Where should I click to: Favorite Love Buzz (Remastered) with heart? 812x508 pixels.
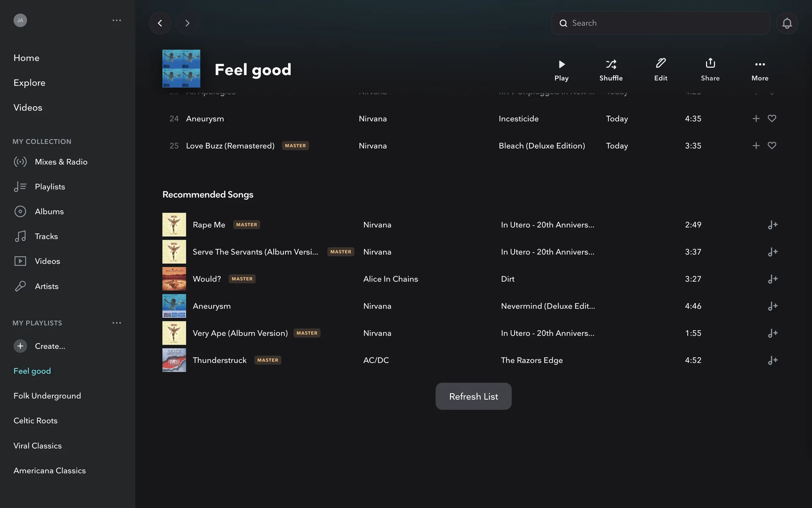click(x=772, y=146)
